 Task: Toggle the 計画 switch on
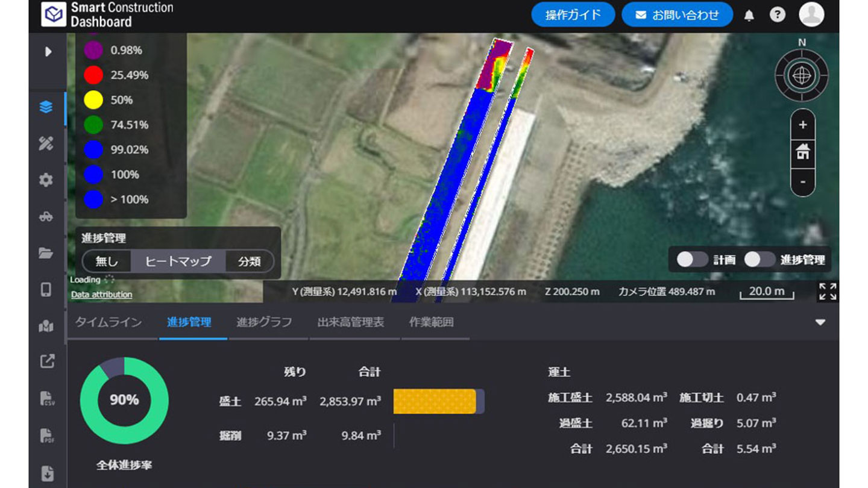coord(691,260)
